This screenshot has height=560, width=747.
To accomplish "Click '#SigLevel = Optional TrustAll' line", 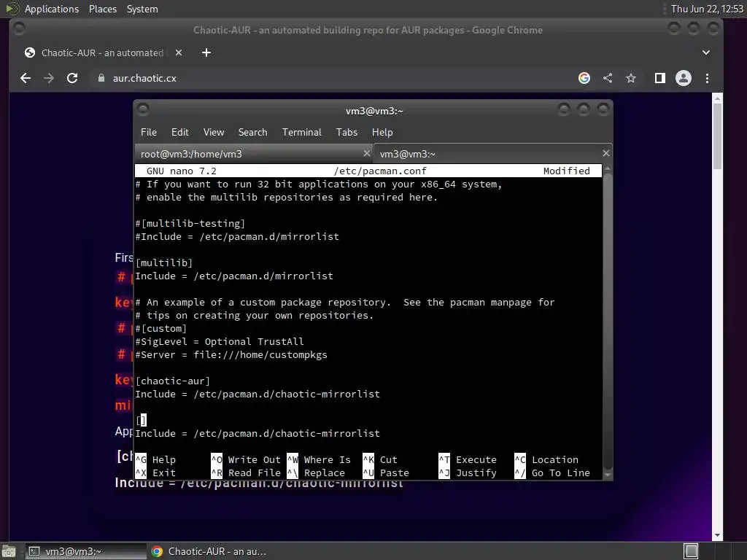I will [220, 341].
